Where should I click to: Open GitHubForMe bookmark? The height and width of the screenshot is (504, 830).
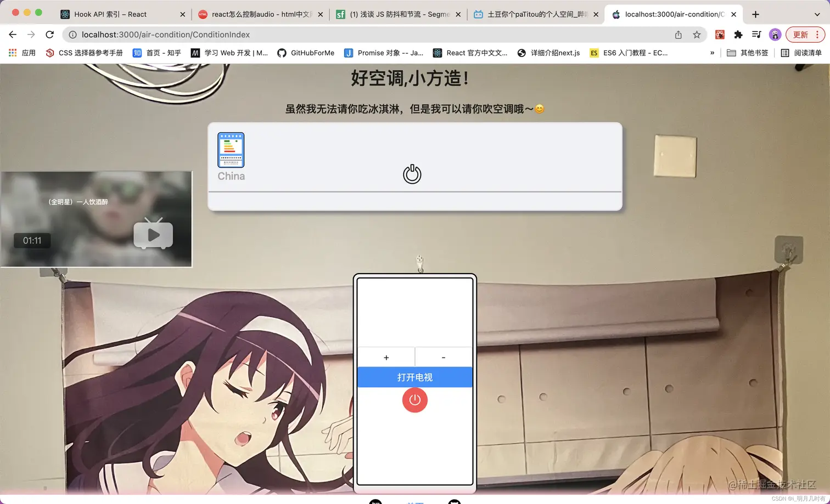click(306, 53)
